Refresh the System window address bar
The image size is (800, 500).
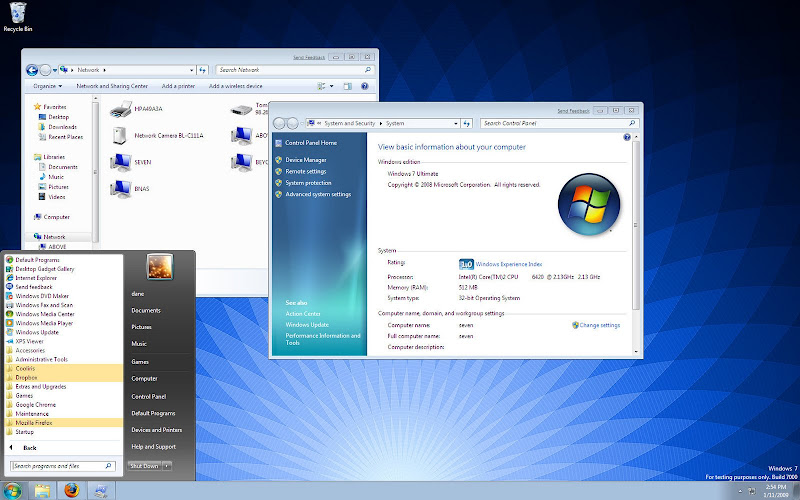point(467,123)
